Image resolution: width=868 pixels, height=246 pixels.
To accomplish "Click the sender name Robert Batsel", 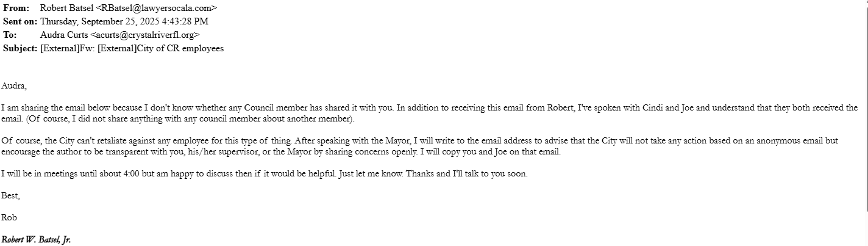I will [65, 8].
